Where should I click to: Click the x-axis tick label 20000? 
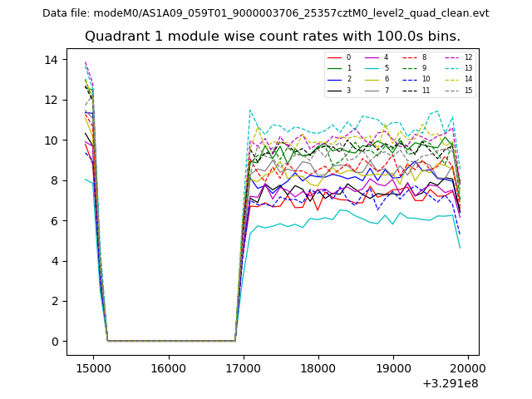pos(468,366)
